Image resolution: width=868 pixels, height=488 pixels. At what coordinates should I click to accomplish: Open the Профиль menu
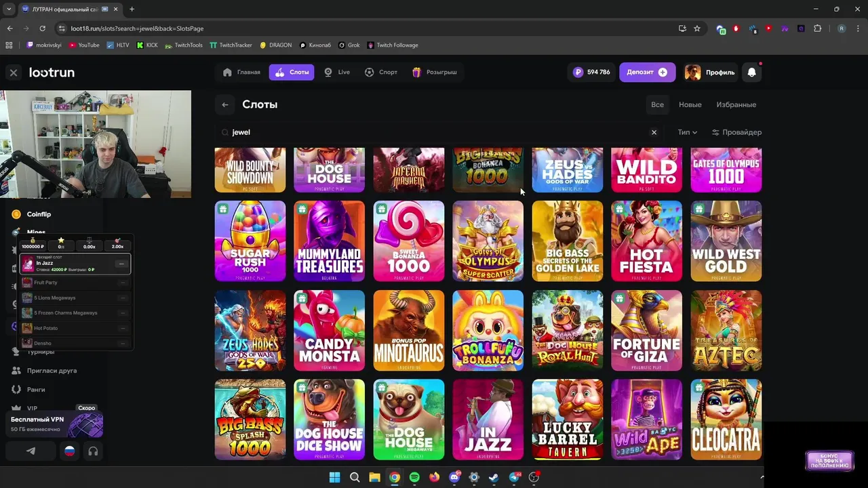point(710,72)
